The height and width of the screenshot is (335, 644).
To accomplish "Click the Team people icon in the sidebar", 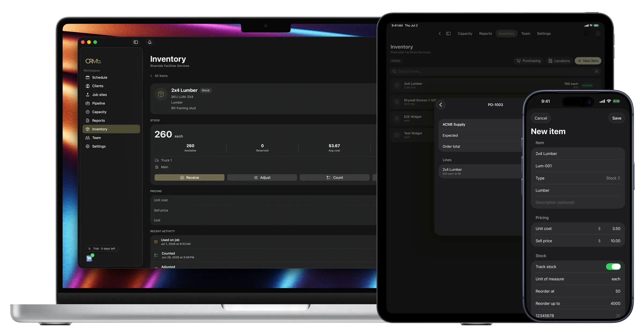I will [x=87, y=138].
